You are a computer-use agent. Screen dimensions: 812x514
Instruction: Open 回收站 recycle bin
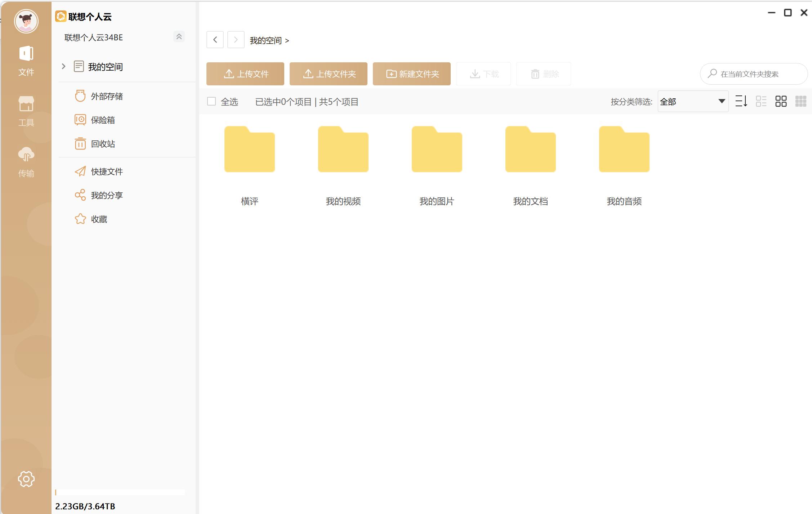click(x=103, y=144)
